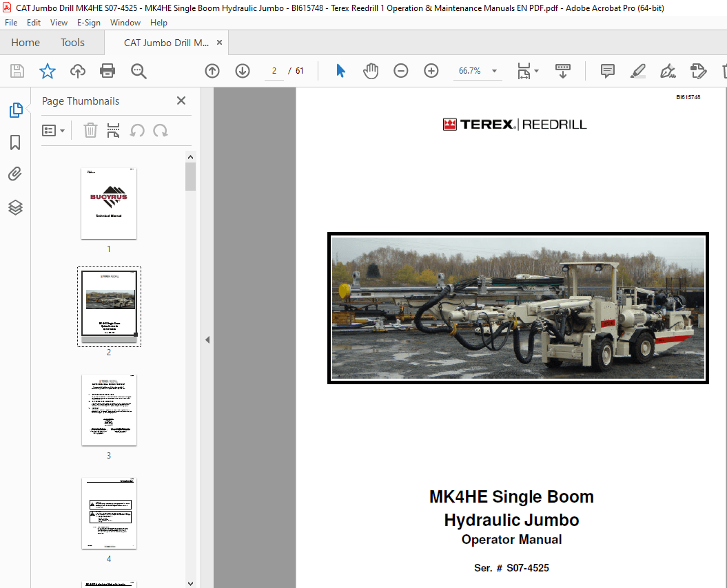This screenshot has height=588, width=727.
Task: Select the Highlight text pen tool
Action: click(638, 71)
